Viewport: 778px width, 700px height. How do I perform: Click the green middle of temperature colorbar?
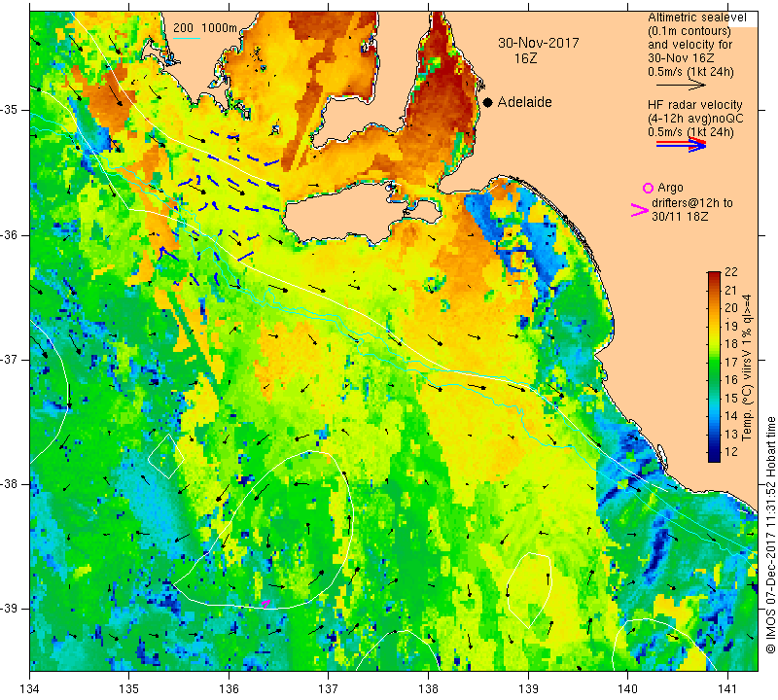pos(714,367)
